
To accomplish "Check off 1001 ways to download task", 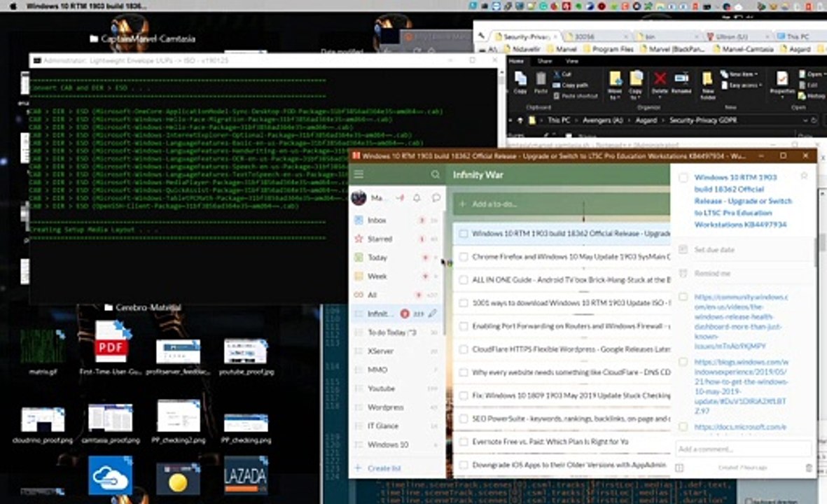I will click(x=463, y=303).
